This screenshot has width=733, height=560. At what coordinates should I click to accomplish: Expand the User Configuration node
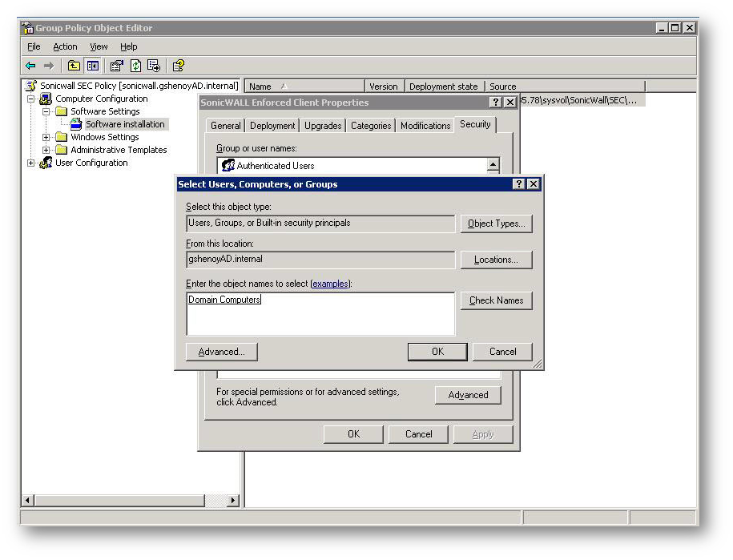[x=31, y=163]
